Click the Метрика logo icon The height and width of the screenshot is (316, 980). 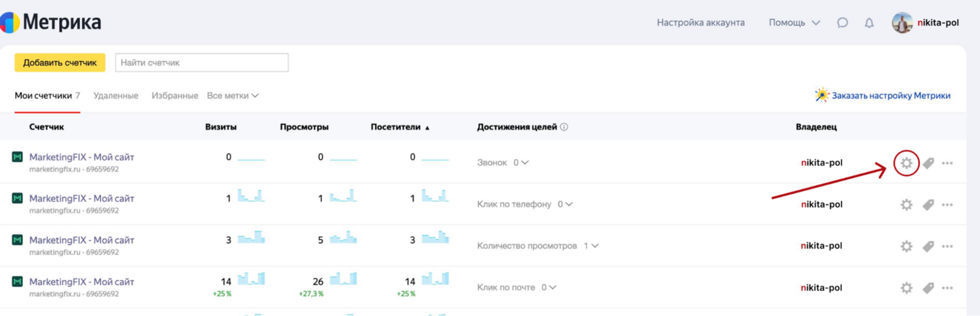coord(9,23)
